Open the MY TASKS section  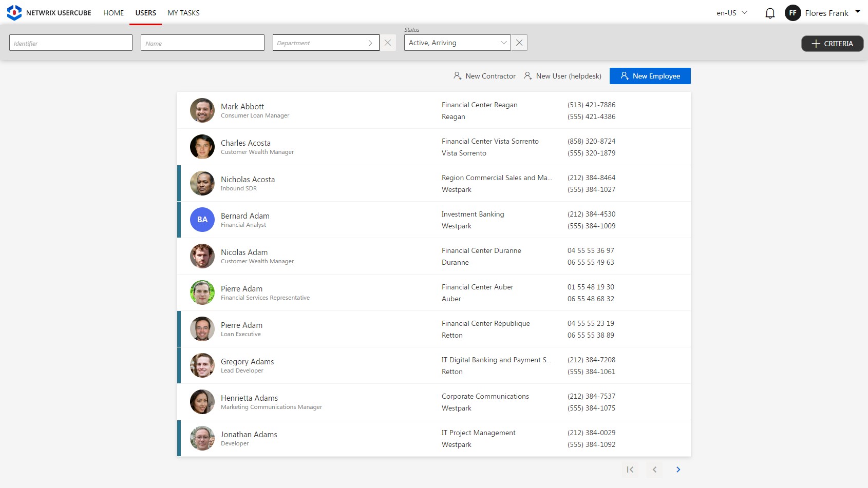183,13
